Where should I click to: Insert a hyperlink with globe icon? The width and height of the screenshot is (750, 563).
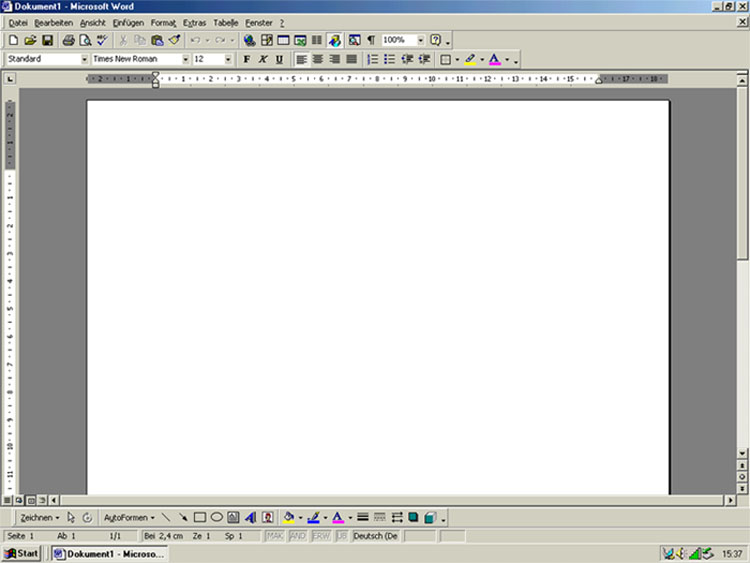(249, 40)
